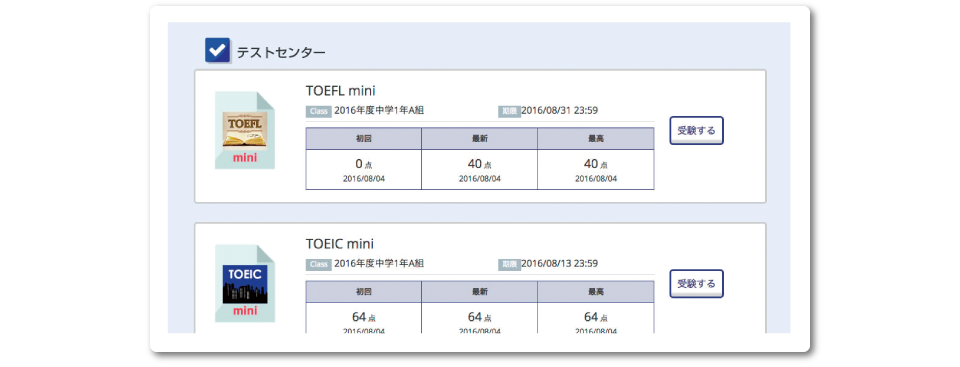Click the deadline badge beside 2016/08/13 23:59

tap(509, 265)
